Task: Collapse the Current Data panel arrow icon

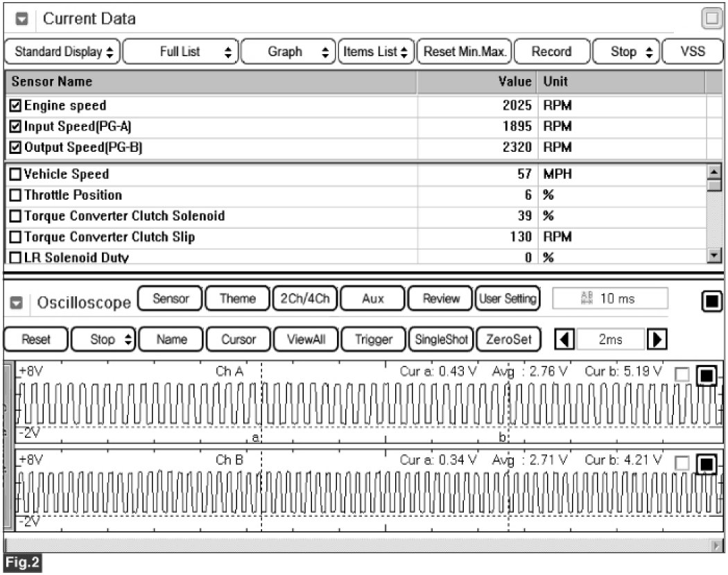Action: click(21, 19)
